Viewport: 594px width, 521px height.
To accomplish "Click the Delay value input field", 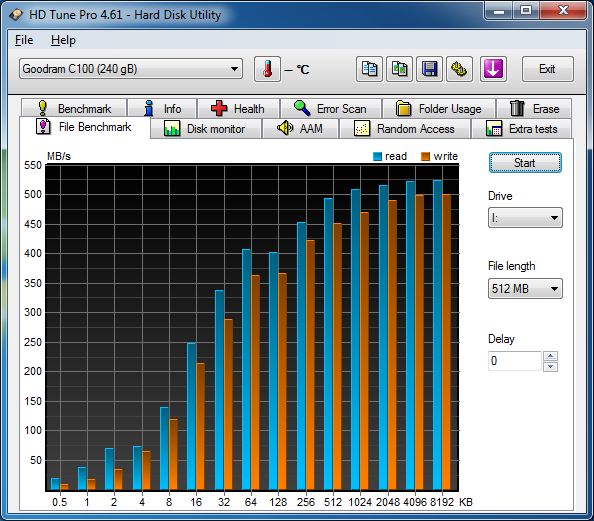I will point(514,361).
